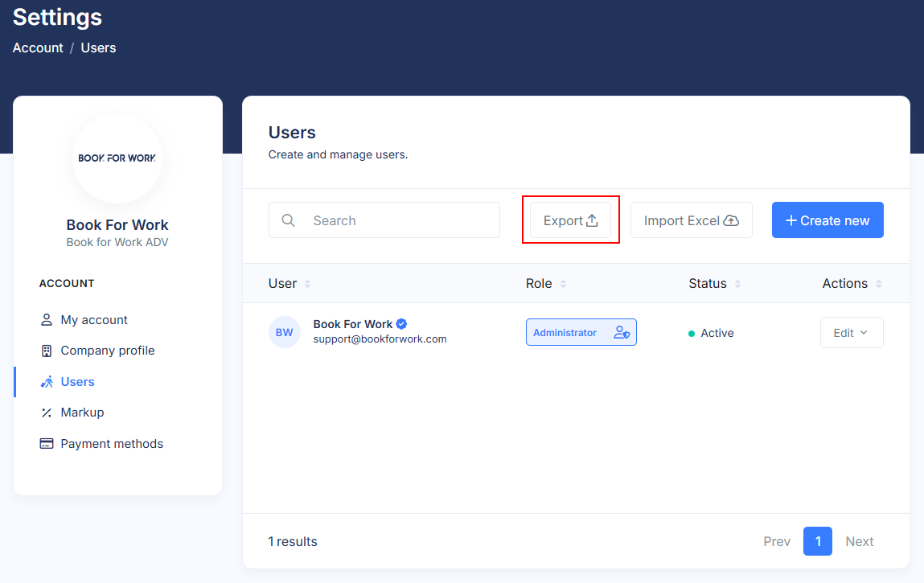Open the Edit dropdown for Book For Work
The width and height of the screenshot is (924, 583).
pos(852,332)
